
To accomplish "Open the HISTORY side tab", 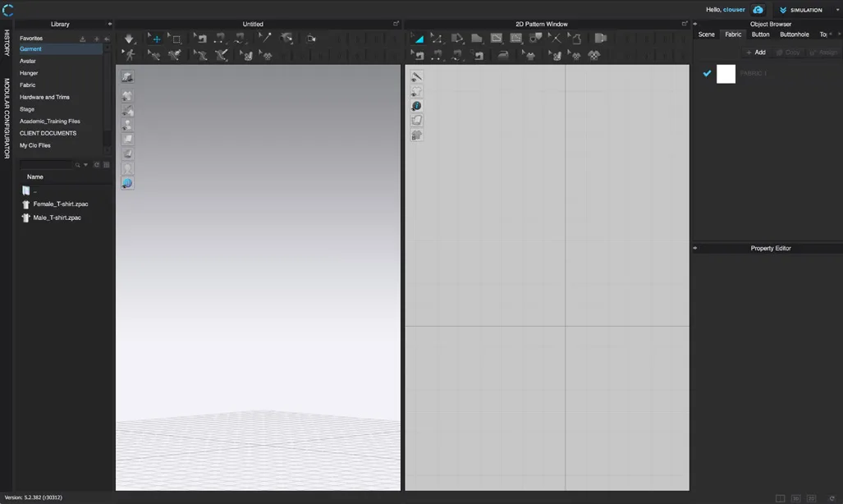I will [x=7, y=43].
